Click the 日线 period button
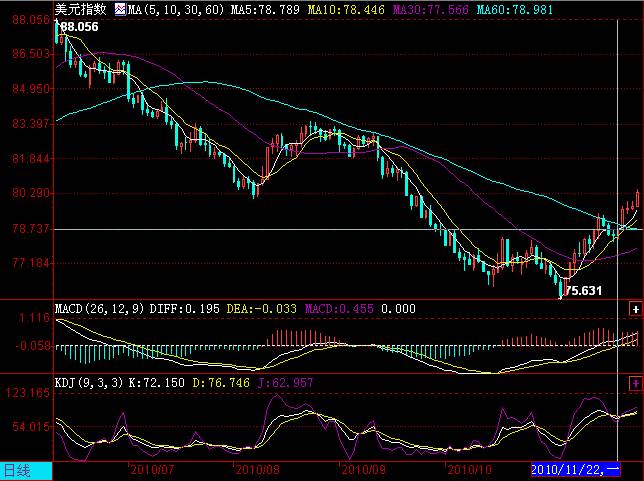The width and height of the screenshot is (644, 481). pos(26,471)
